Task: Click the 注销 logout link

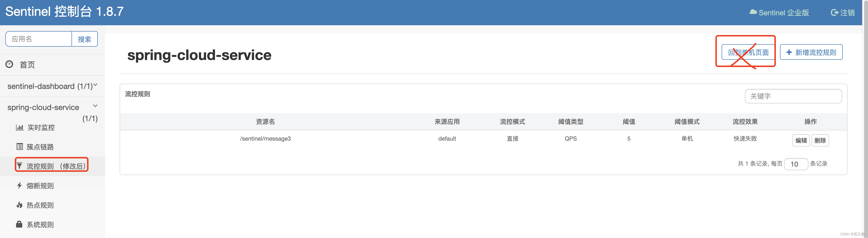Action: 843,12
